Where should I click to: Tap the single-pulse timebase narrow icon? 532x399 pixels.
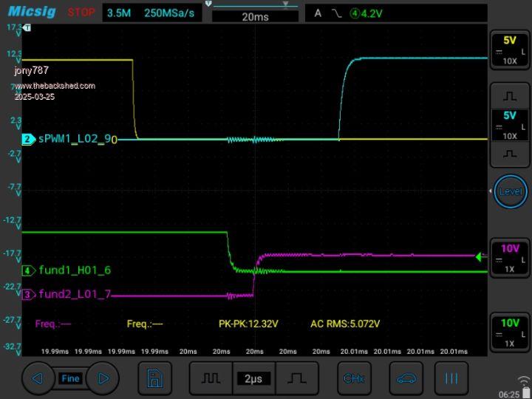[297, 378]
